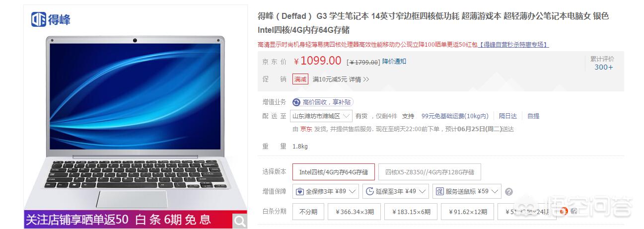Screen dimensions: 644x229
Task: Open the 山东潍坊市潍城区 delivery region dropdown
Action: coord(321,116)
